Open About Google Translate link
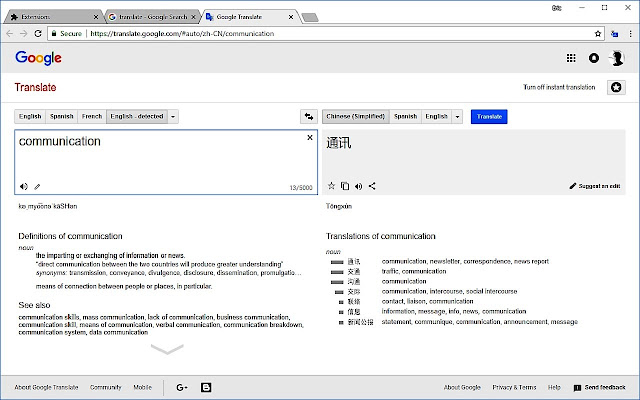 click(46, 387)
